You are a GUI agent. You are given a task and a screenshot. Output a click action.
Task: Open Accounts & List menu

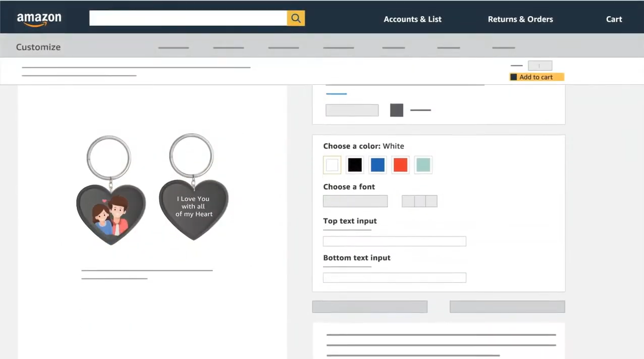[412, 19]
